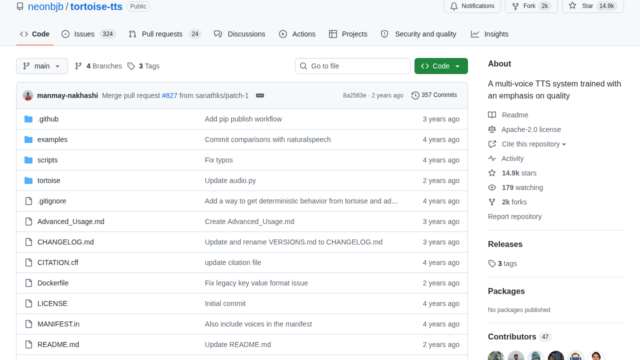Click the manmay-nakhashi author name
This screenshot has width=640, height=360.
click(x=67, y=96)
